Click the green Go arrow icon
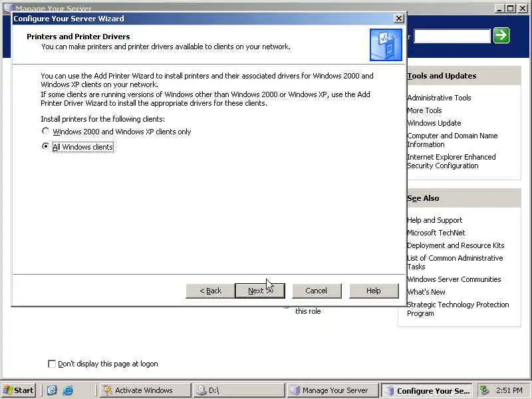 [x=501, y=36]
